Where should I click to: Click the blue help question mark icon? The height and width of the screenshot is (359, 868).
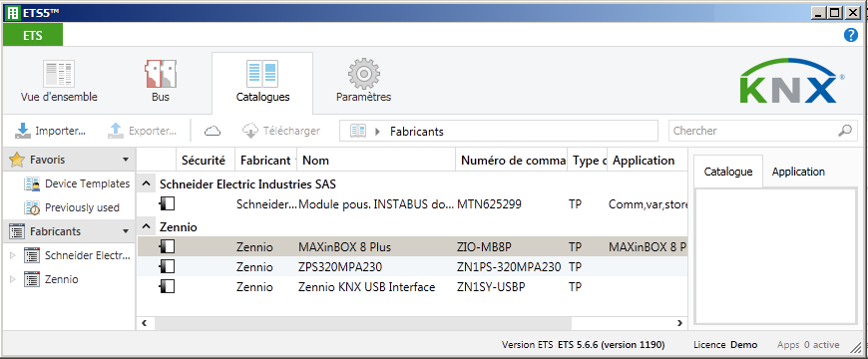coord(850,36)
